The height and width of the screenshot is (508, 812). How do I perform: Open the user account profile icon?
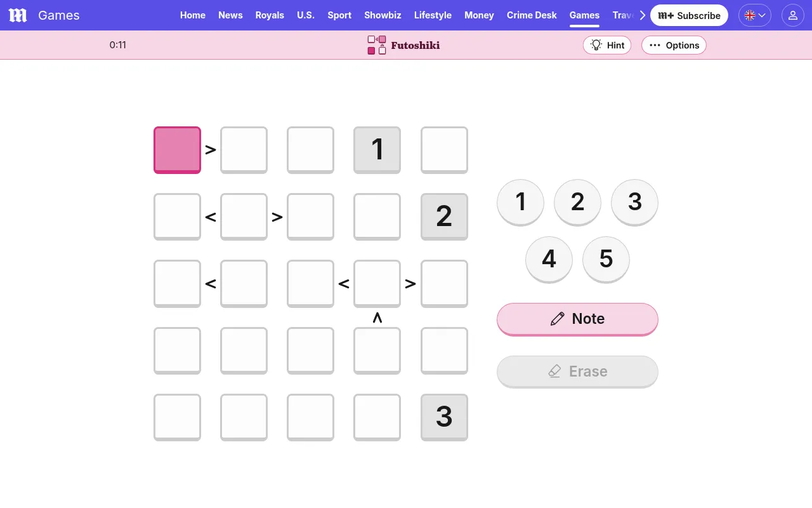(x=793, y=15)
